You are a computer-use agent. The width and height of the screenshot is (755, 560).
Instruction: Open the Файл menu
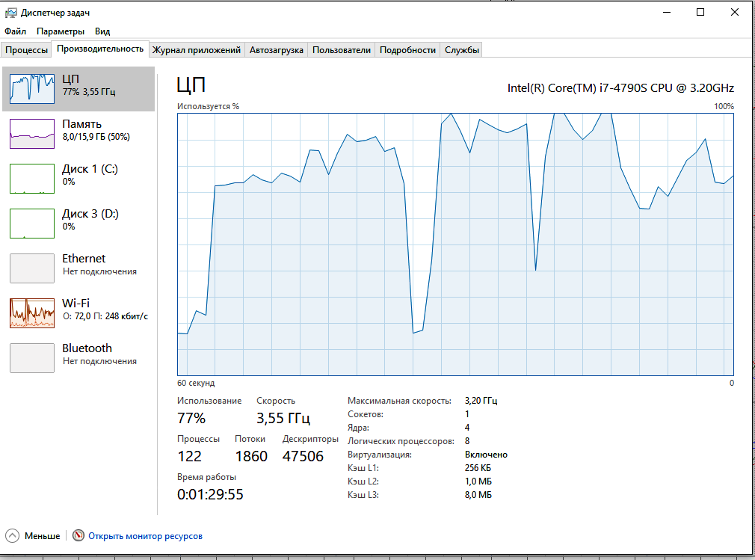click(x=15, y=31)
